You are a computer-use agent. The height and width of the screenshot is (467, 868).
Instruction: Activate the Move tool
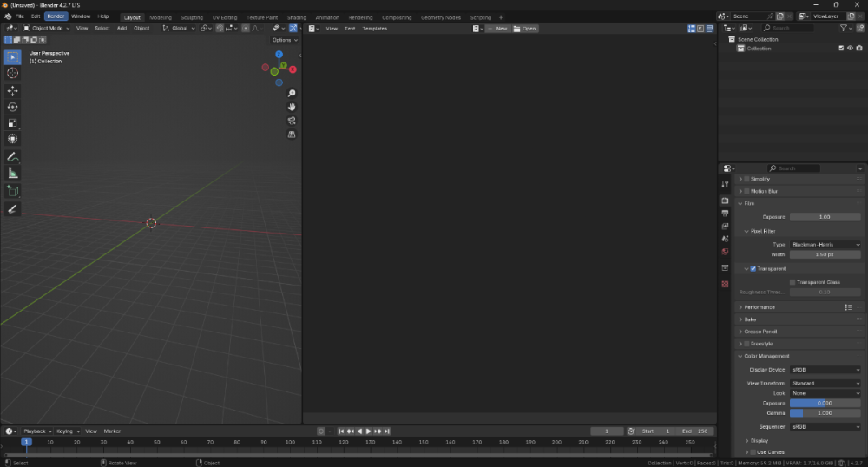12,91
